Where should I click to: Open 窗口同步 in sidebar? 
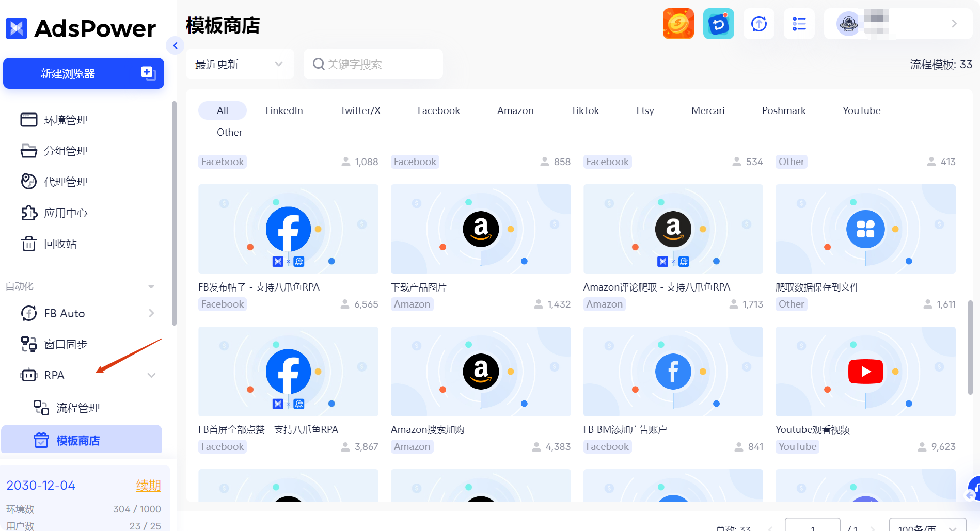tap(54, 344)
